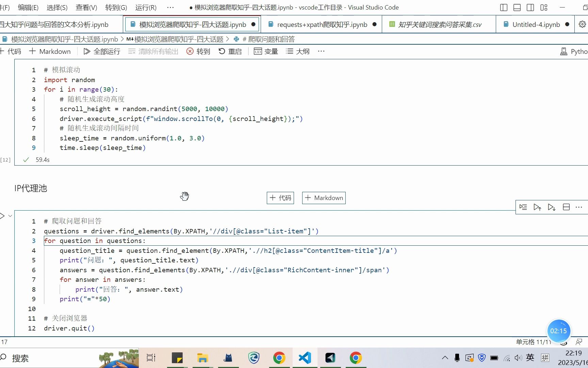588x368 pixels.
Task: Open cell toolbar more actions
Action: pos(579,207)
